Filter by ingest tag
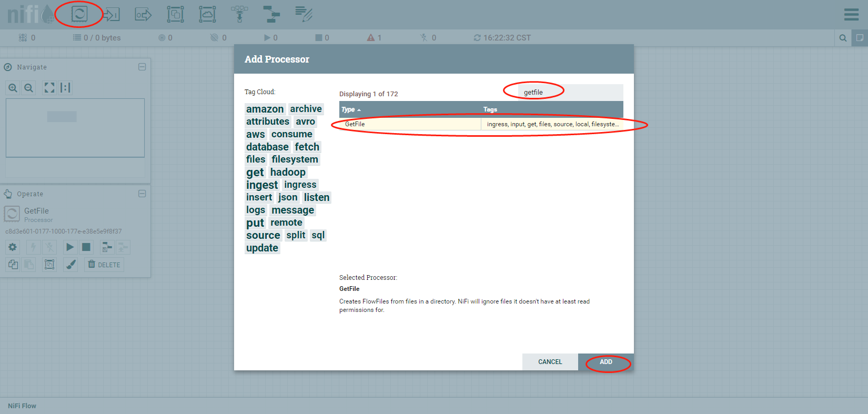The width and height of the screenshot is (868, 414). point(262,185)
